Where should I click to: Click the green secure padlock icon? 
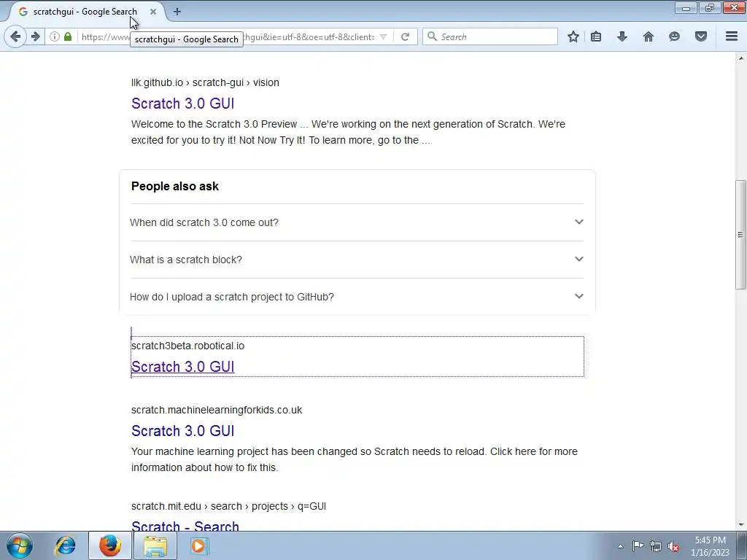click(68, 36)
